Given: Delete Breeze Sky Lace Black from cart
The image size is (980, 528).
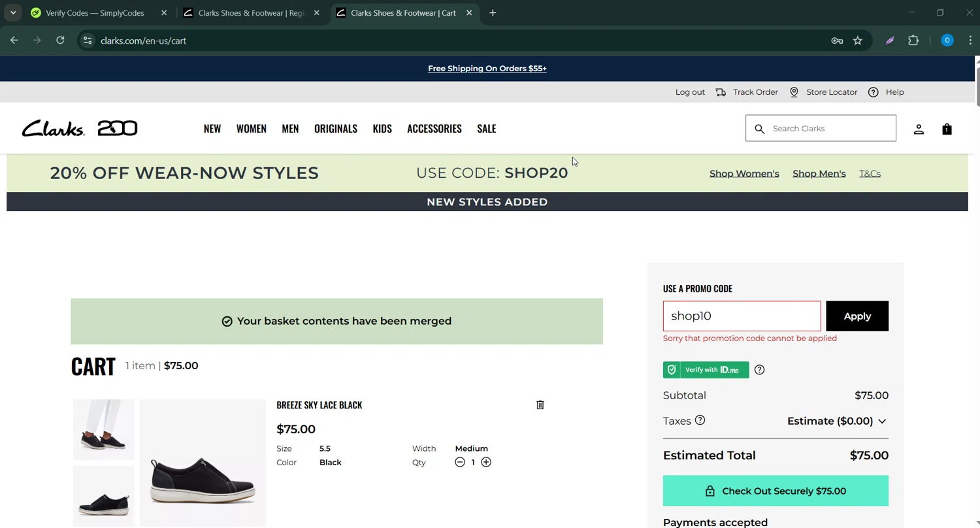Looking at the screenshot, I should [540, 405].
